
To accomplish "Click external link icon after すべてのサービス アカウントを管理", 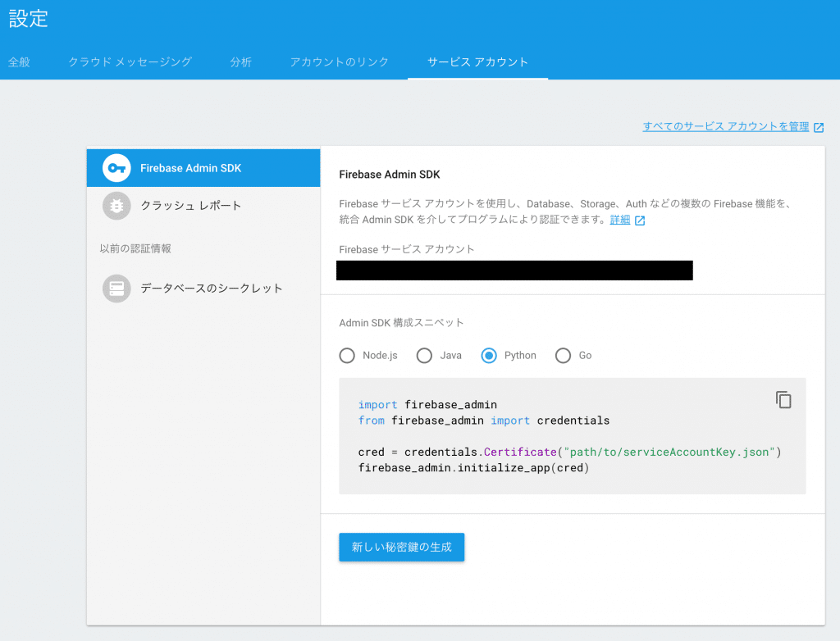I will tap(819, 127).
